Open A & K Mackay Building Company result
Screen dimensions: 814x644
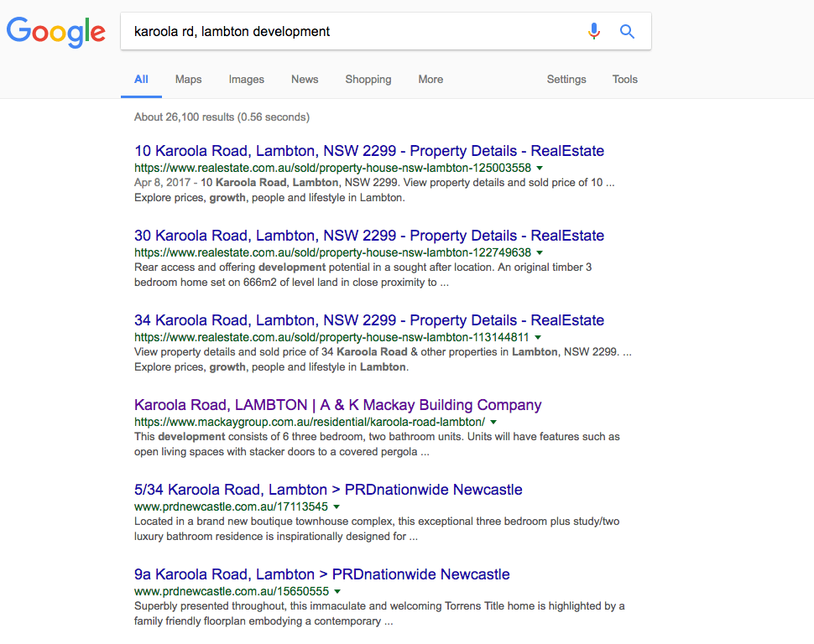pos(337,405)
